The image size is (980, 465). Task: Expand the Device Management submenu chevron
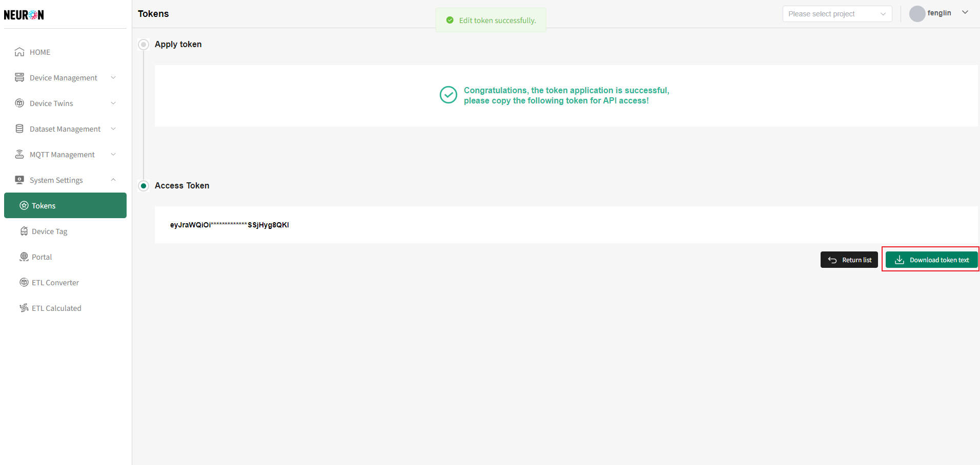(113, 77)
